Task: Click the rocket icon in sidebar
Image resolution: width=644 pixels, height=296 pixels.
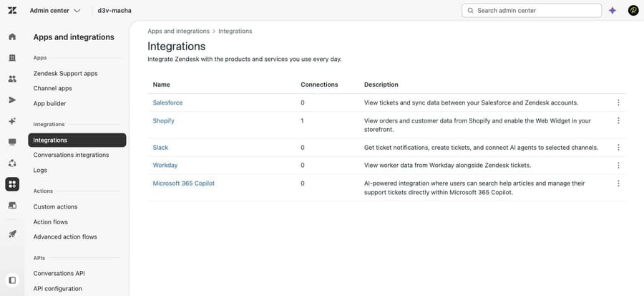Action: point(12,234)
